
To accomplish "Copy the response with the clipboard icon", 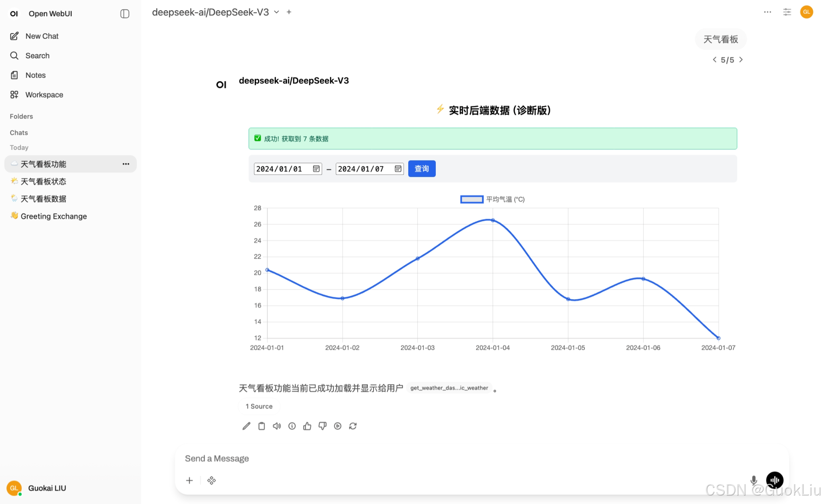I will pyautogui.click(x=262, y=426).
